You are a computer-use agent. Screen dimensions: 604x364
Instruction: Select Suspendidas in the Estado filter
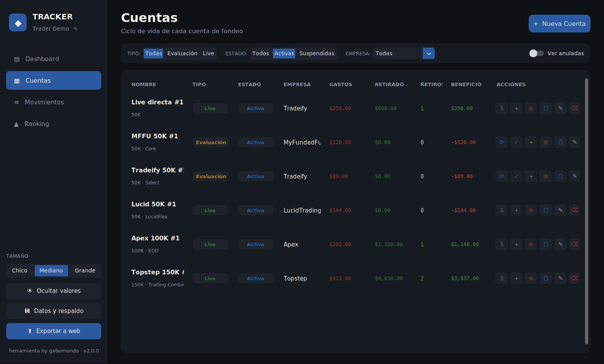[317, 53]
